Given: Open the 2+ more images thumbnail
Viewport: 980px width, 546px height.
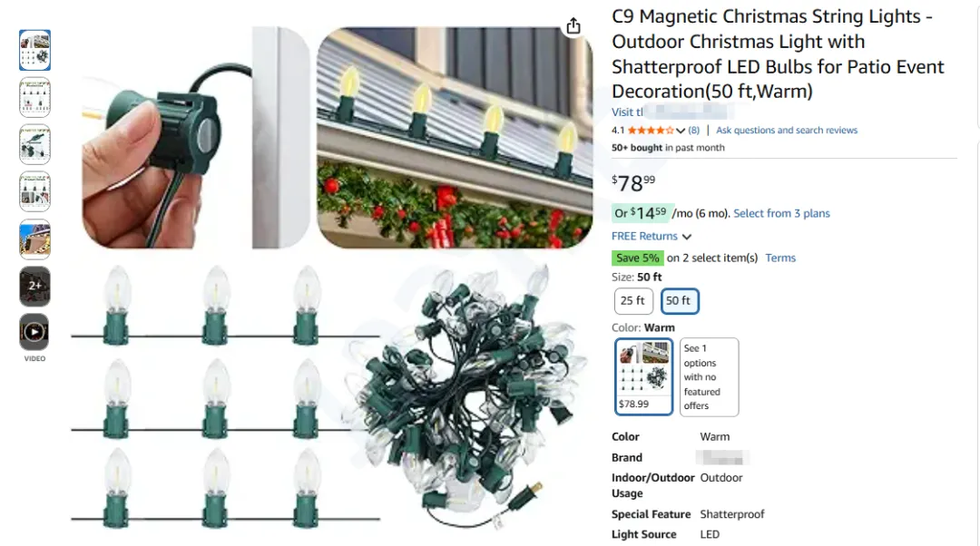Looking at the screenshot, I should click(34, 286).
